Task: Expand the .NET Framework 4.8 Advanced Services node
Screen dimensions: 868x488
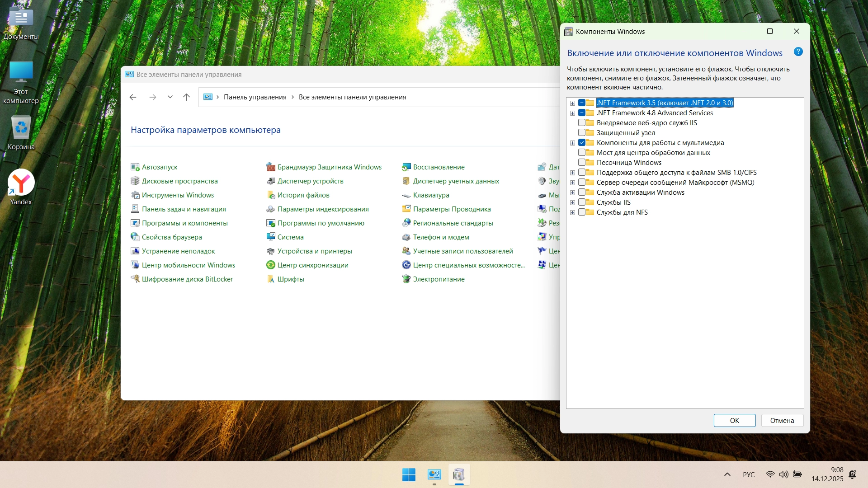Action: click(572, 113)
